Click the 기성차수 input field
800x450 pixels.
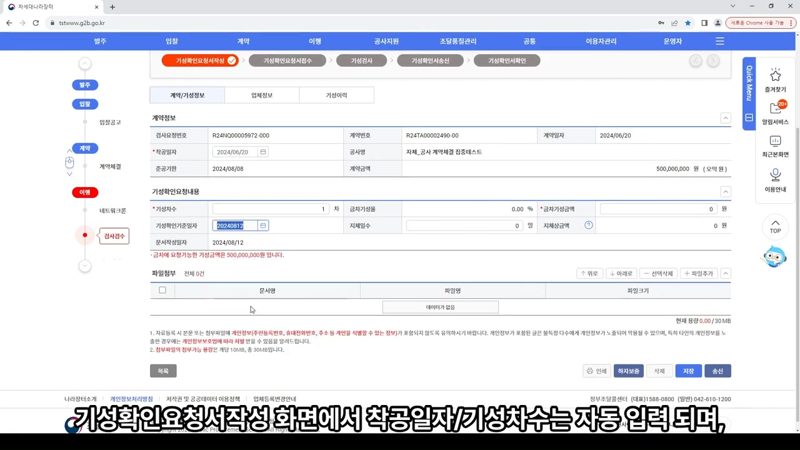tap(271, 209)
